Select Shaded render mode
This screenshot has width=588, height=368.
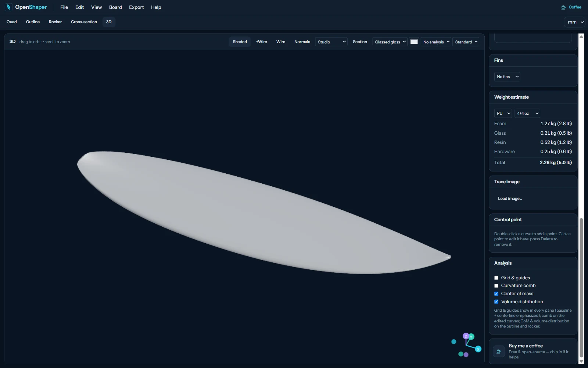240,42
